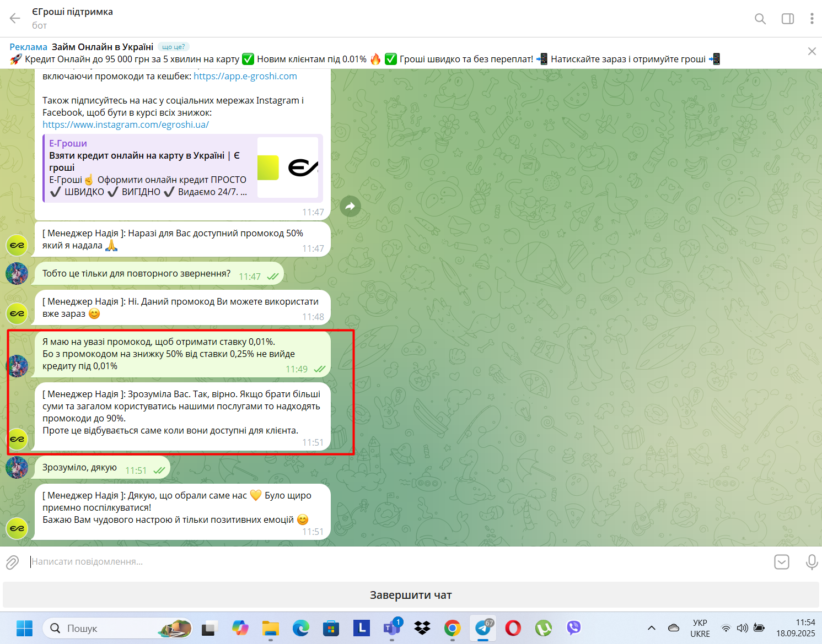Viewport: 822px width, 644px height.
Task: Open the blue 'L' app on taskbar
Action: point(361,628)
